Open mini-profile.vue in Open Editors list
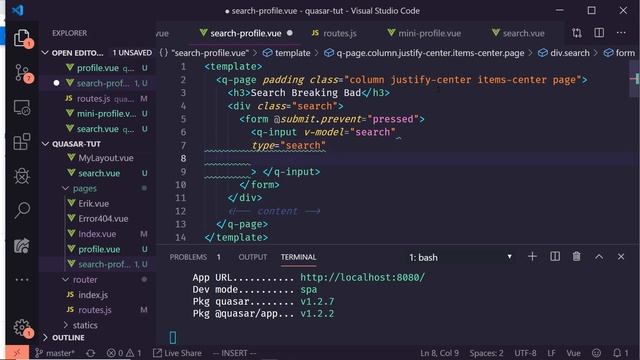 tap(107, 114)
